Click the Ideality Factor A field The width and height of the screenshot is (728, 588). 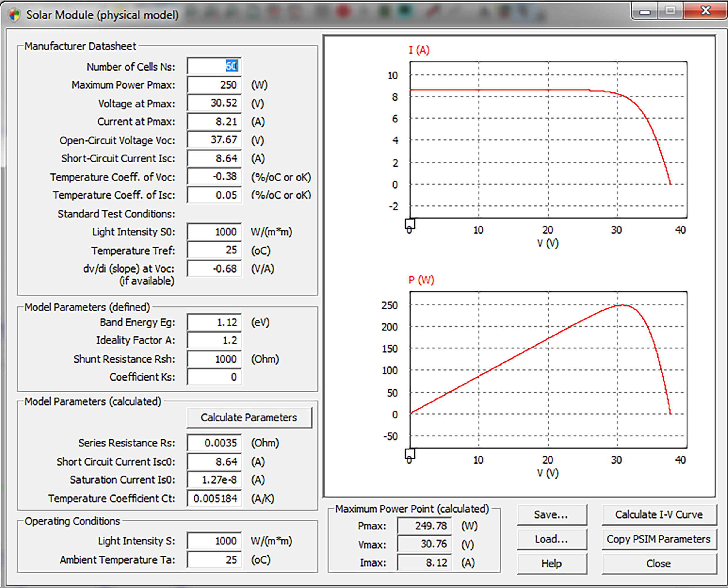[x=214, y=340]
